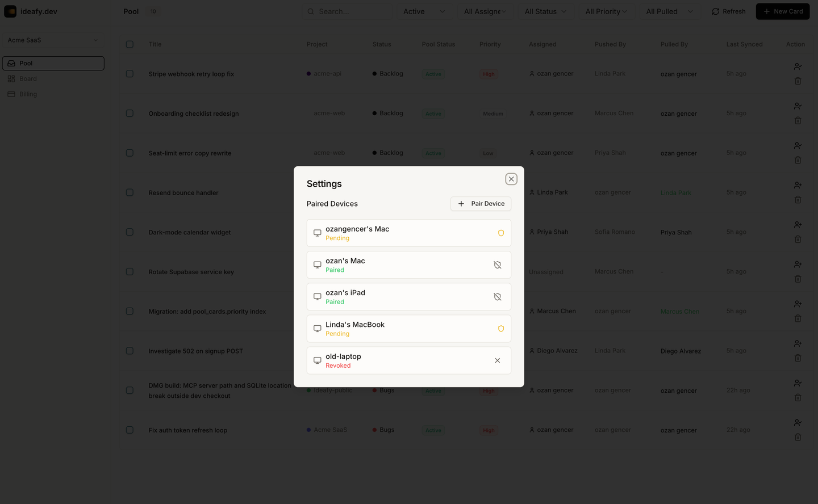
Task: Check the Stripe webhook retry loop fix row
Action: click(x=130, y=74)
